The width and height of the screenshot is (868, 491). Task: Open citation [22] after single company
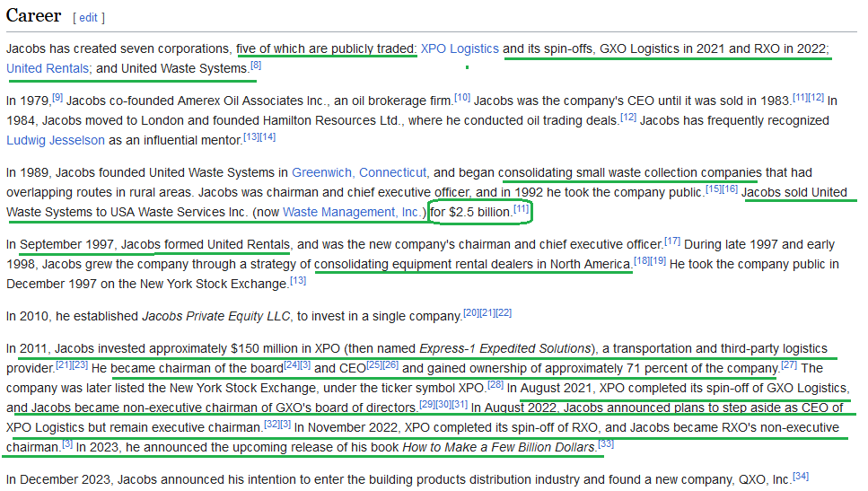[504, 312]
